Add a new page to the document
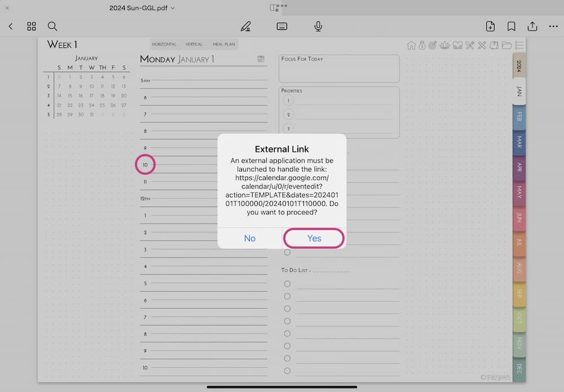564x392 pixels. tap(490, 27)
